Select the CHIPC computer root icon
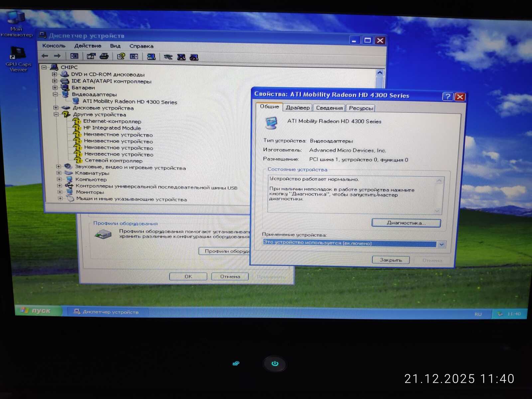The image size is (532, 399). tap(54, 67)
